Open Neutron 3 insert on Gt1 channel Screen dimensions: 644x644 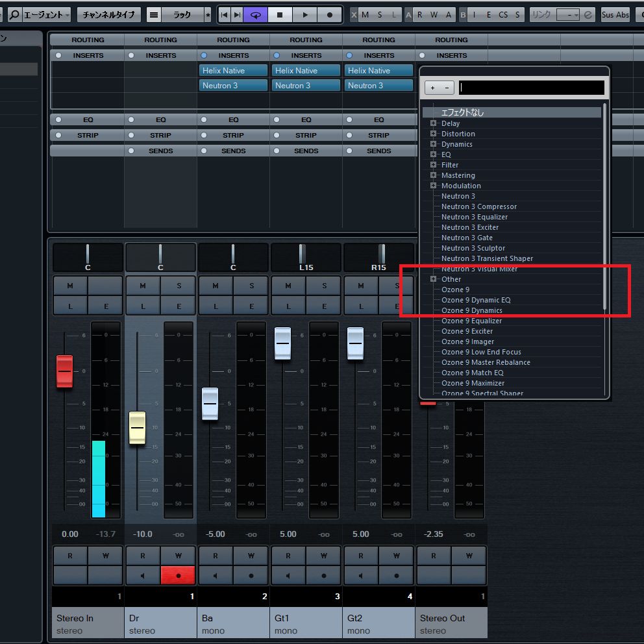[x=306, y=86]
